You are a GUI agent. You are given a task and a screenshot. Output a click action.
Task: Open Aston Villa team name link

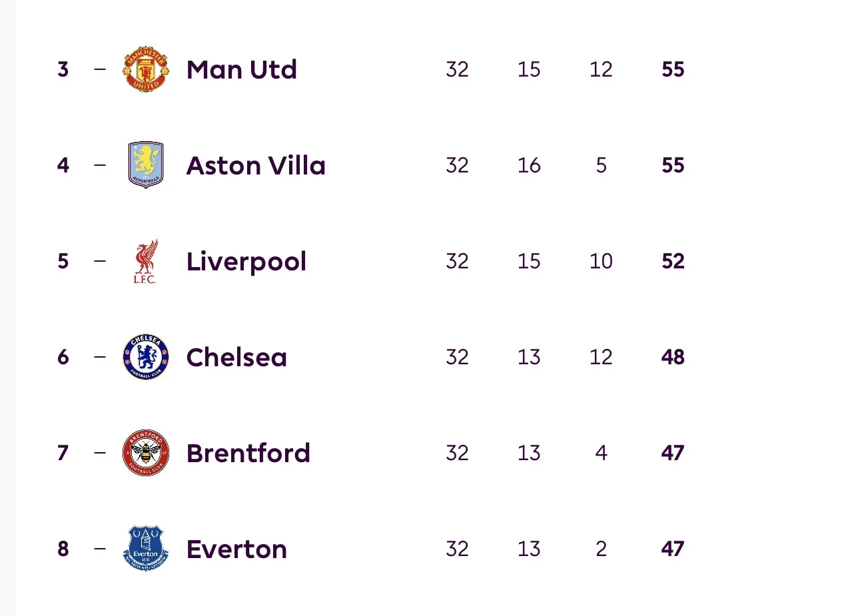click(x=256, y=165)
